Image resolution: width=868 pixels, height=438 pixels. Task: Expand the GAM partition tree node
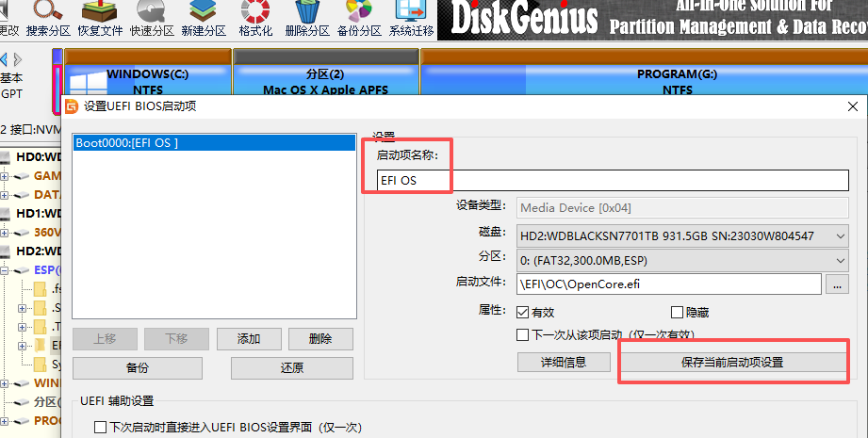coord(4,176)
